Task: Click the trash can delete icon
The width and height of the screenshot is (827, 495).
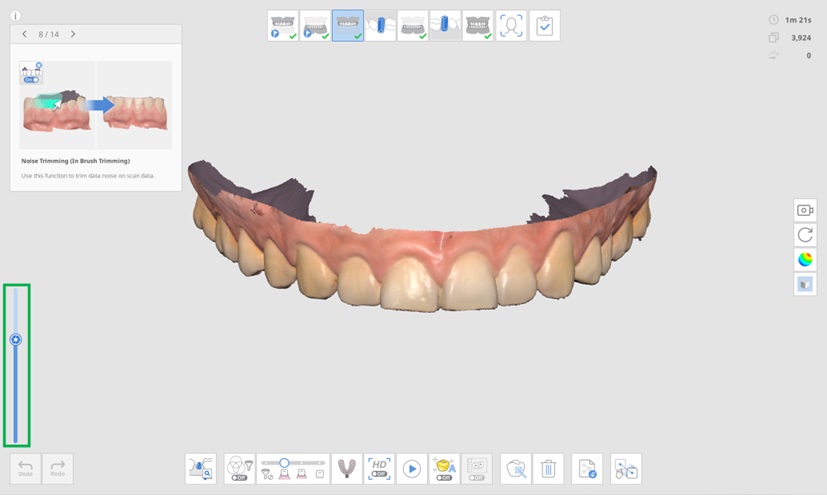Action: click(548, 468)
